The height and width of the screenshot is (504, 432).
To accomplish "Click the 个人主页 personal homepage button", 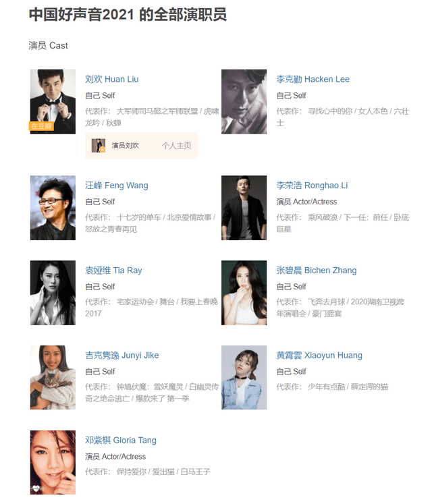I will 176,146.
